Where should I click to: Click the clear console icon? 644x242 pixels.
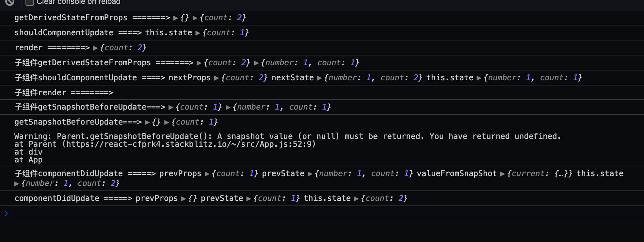coord(10,2)
